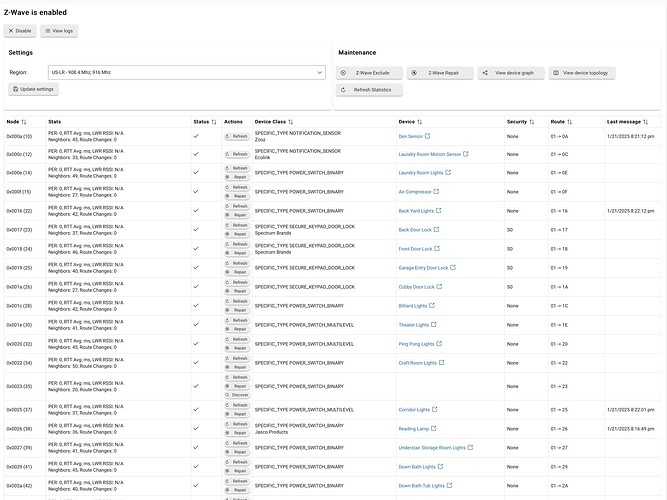Open the Region dropdown US-LR 908.4 MHz
The image size is (667, 500).
coord(187,72)
